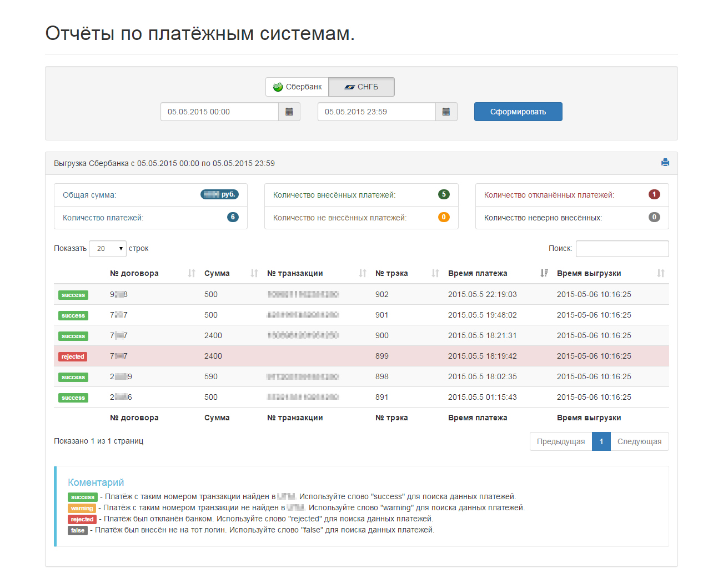Select payment time 2015.05.5 19:48:02
Image resolution: width=728 pixels, height=578 pixels.
tap(483, 315)
